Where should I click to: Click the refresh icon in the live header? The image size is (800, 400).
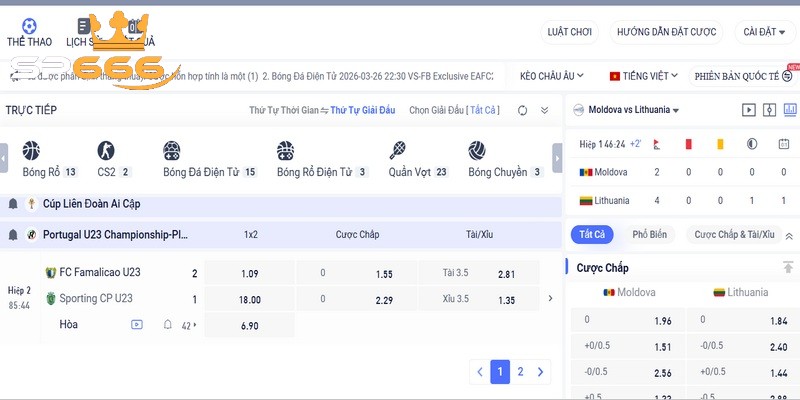pos(524,110)
